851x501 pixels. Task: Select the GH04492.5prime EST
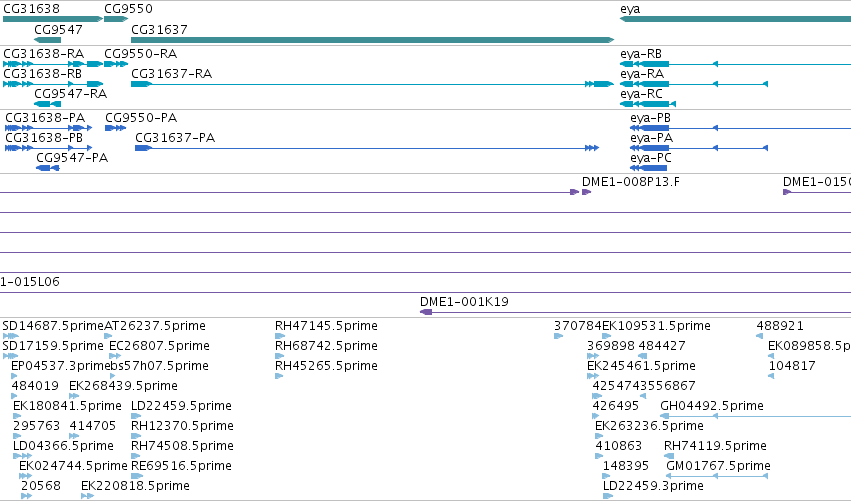pos(712,405)
